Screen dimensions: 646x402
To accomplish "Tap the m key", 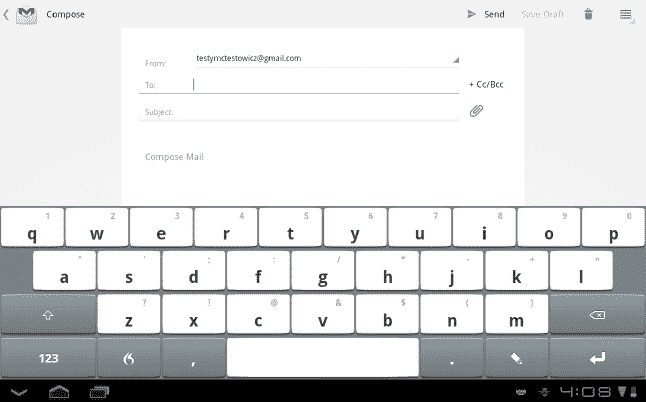I will point(517,314).
